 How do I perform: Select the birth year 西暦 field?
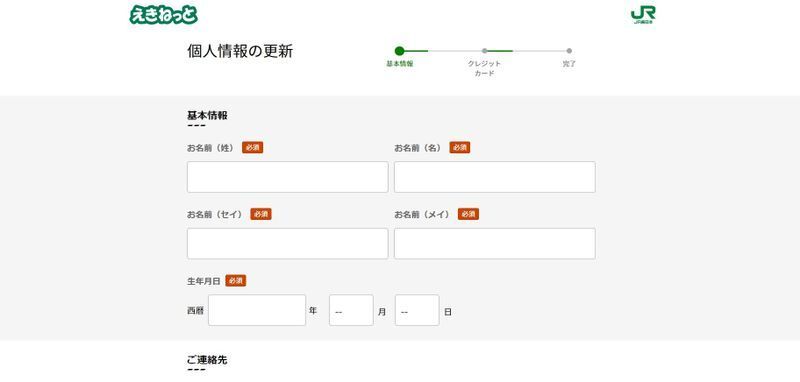pos(257,310)
